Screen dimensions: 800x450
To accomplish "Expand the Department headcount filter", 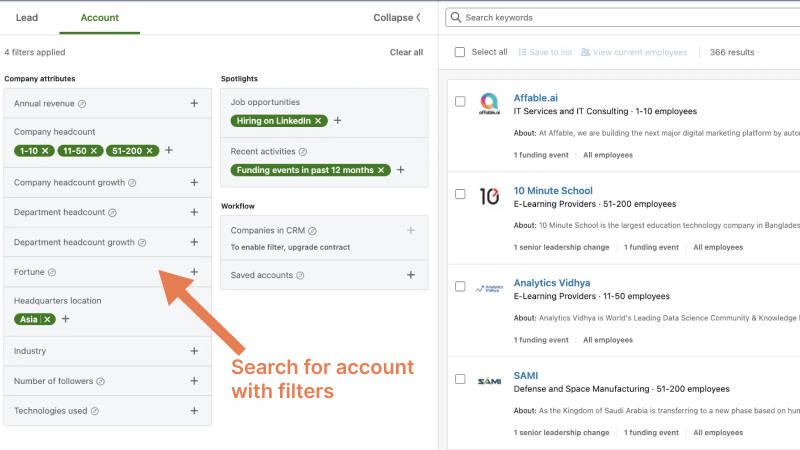I will point(194,212).
